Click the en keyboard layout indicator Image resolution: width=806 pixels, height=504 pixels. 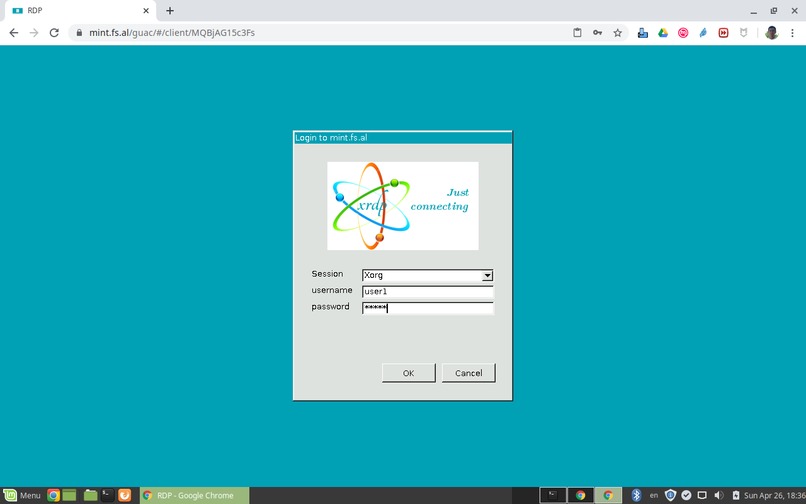tap(653, 495)
